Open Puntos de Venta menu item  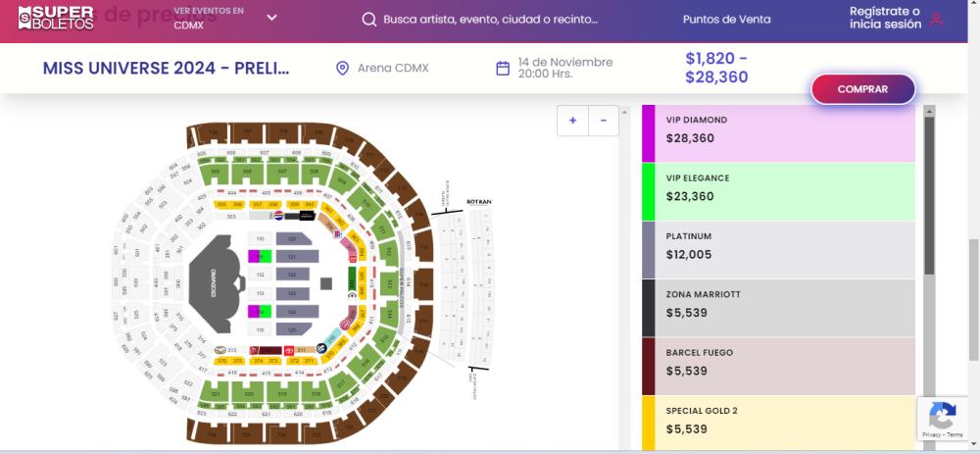(x=726, y=20)
